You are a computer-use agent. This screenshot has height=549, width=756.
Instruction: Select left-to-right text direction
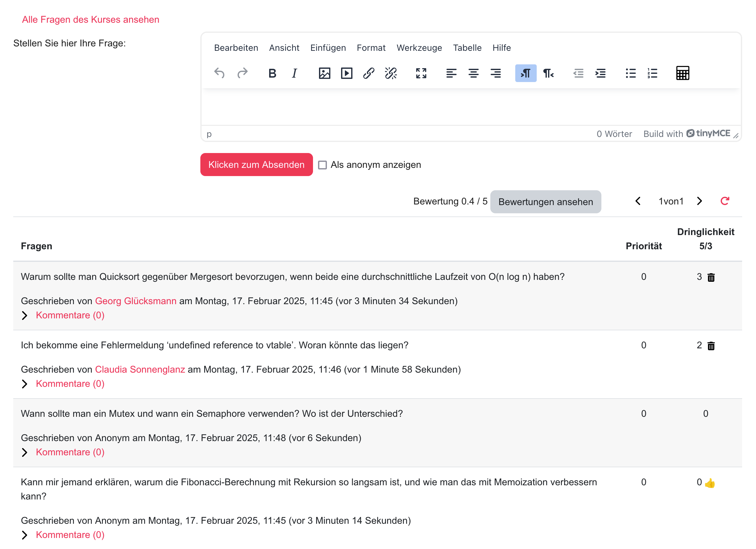(x=525, y=73)
